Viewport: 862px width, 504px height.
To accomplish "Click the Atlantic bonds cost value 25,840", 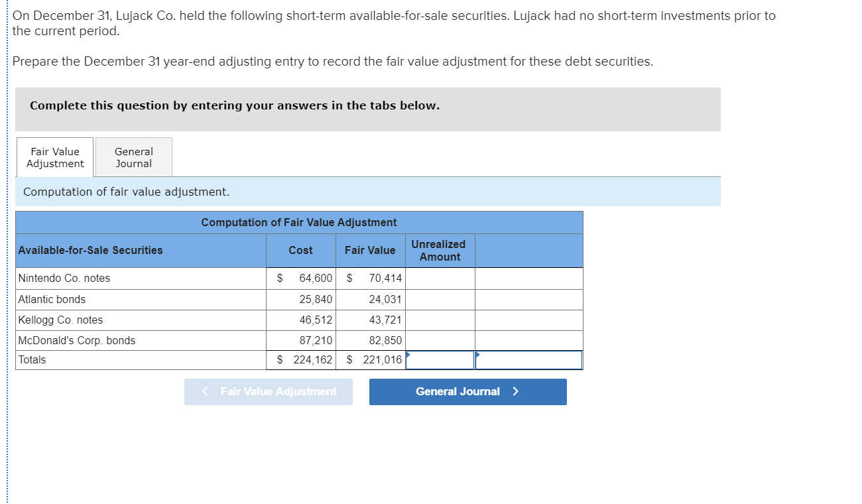I will (316, 300).
